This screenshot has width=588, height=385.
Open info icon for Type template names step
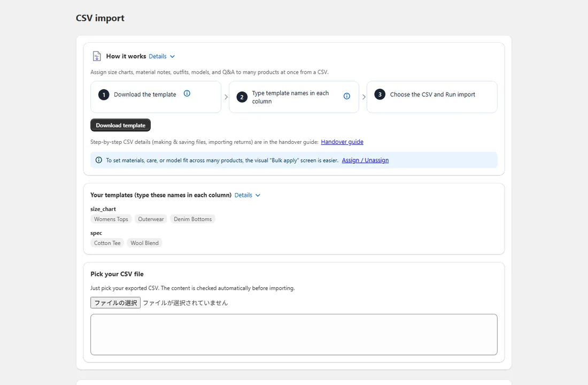coord(347,96)
